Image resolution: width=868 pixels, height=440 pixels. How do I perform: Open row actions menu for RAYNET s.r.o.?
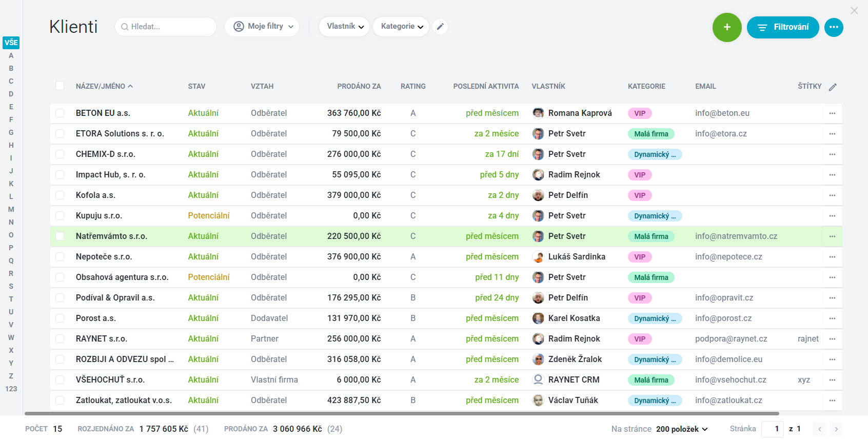tap(832, 339)
